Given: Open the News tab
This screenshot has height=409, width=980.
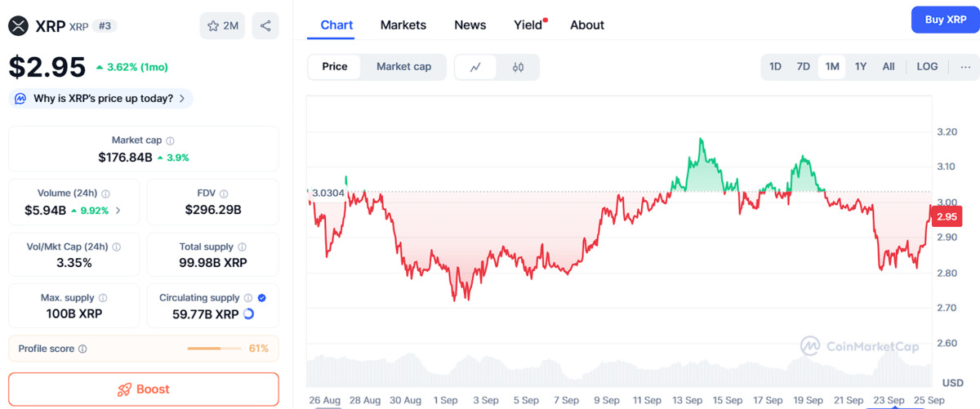Looking at the screenshot, I should click(x=470, y=25).
